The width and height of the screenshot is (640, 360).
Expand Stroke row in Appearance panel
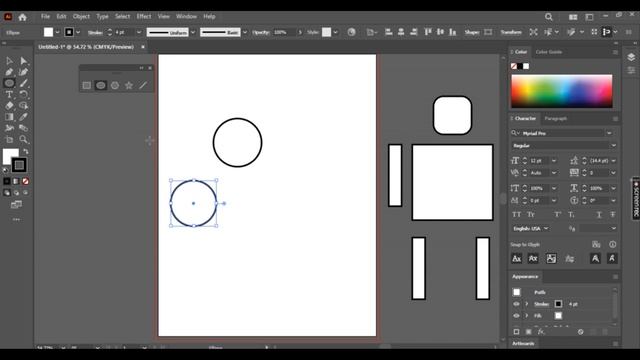tap(527, 304)
